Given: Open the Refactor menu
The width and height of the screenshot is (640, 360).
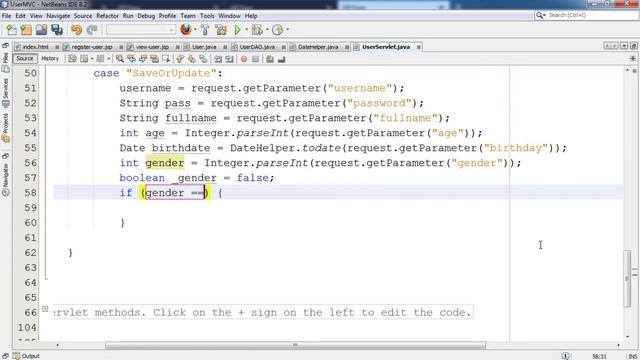Looking at the screenshot, I should coord(107,16).
